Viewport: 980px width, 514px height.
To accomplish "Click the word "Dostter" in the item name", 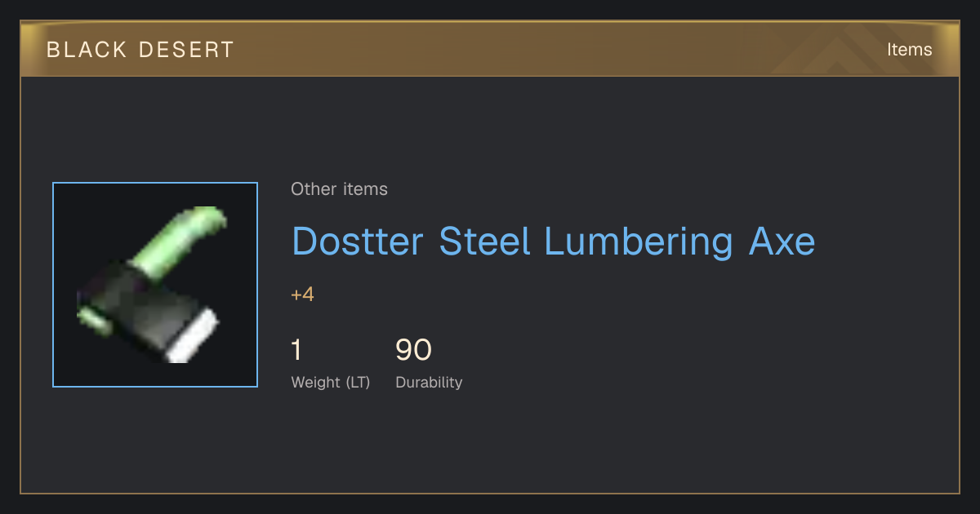I will 358,242.
